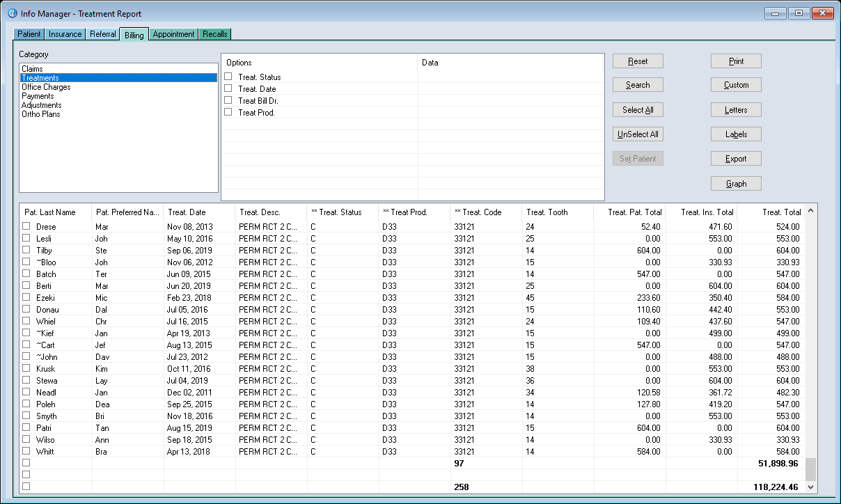Export the treatment report

[x=736, y=159]
